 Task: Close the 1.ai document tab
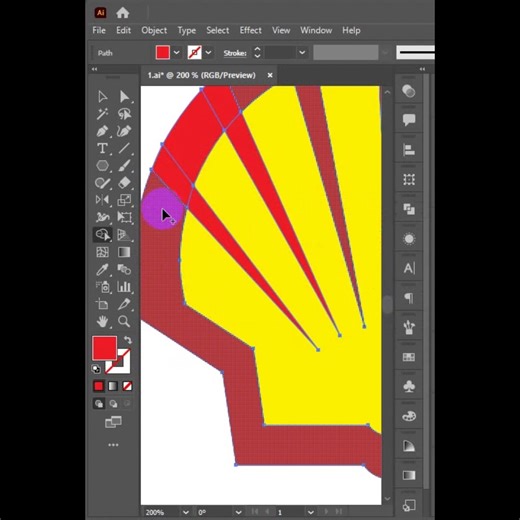270,76
